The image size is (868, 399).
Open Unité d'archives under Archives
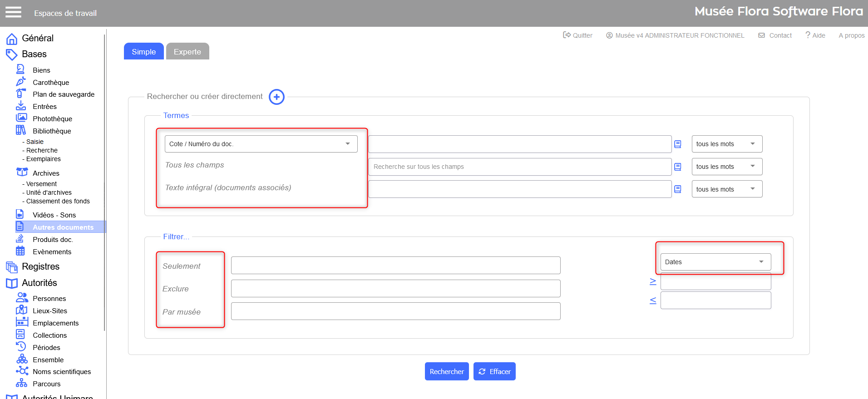pos(49,192)
